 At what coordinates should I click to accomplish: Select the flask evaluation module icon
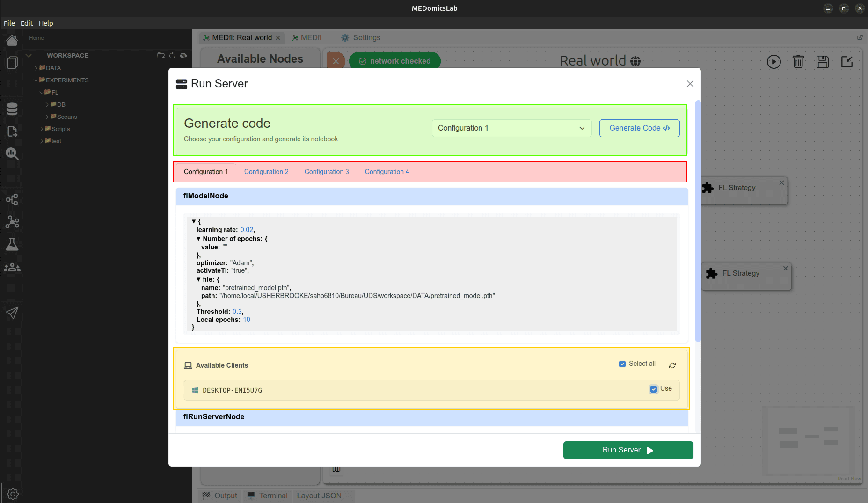click(13, 244)
